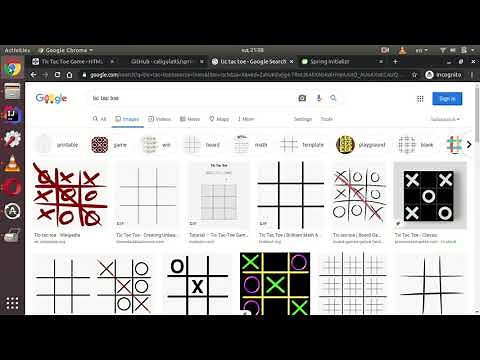Bookmark this page with the star
The image size is (480, 360).
coord(414,75)
